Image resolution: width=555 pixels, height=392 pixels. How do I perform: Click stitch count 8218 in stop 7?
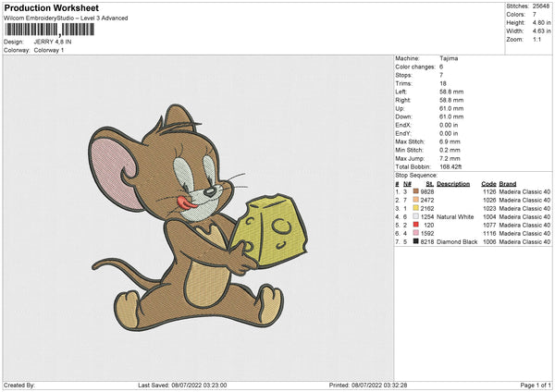tap(427, 241)
